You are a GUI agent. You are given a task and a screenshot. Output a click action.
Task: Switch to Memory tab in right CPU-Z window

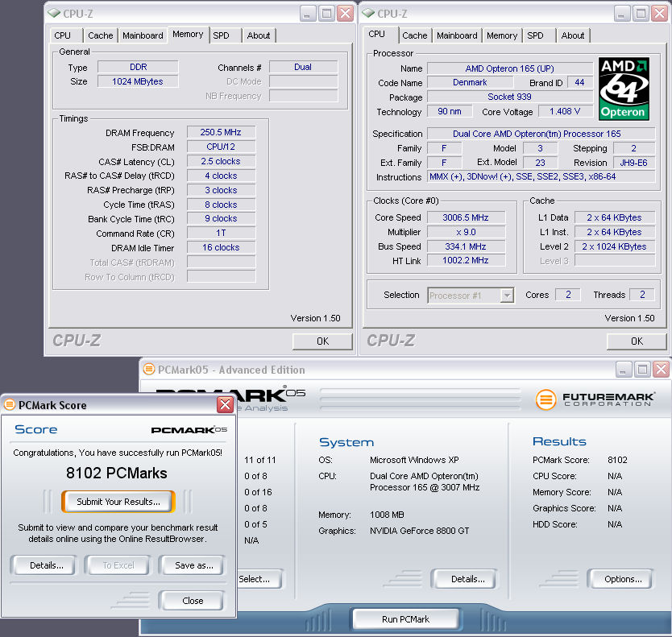[x=502, y=35]
